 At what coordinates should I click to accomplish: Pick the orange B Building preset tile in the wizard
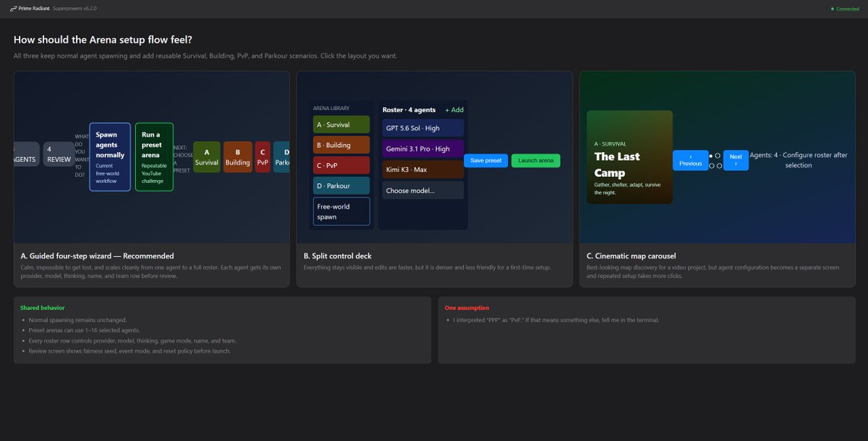[237, 157]
